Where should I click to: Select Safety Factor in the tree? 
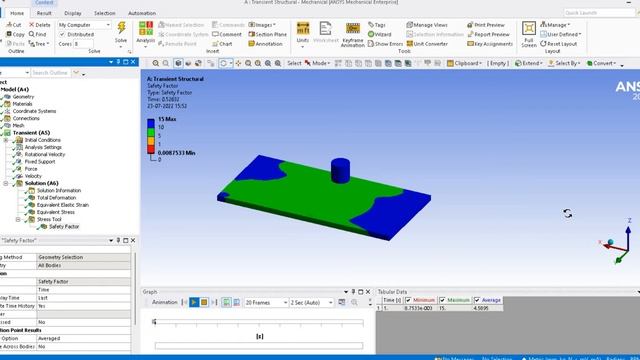64,227
